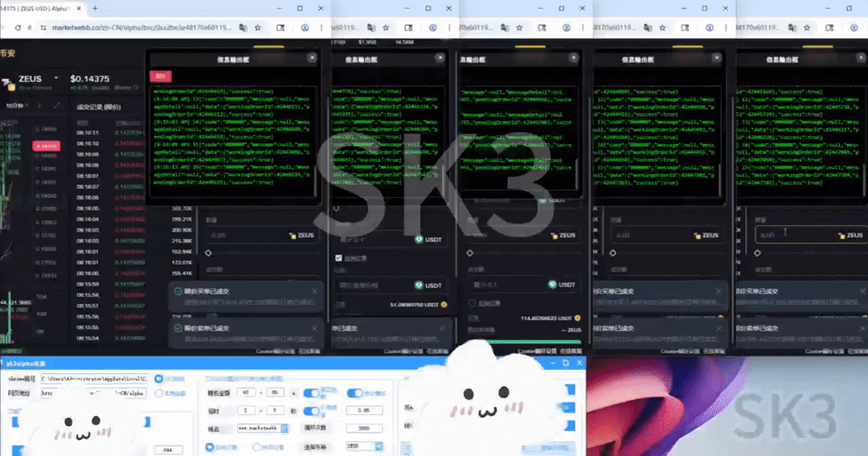The width and height of the screenshot is (868, 456).
Task: Close the leftmost 信息输出框 log panel
Action: [x=312, y=58]
